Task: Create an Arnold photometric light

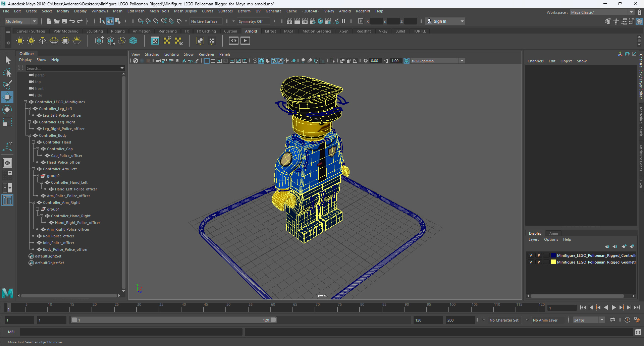Action: pyautogui.click(x=43, y=41)
